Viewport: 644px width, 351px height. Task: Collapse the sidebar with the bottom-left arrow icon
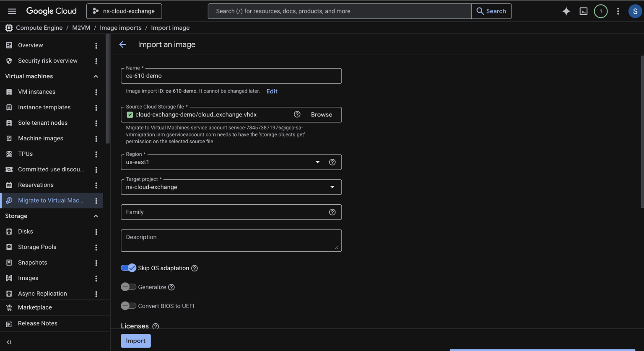[9, 342]
